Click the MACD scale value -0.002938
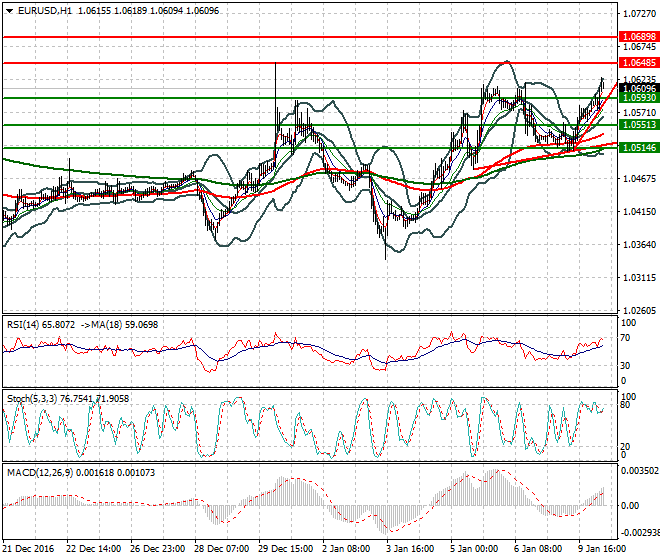The image size is (660, 560). point(640,533)
